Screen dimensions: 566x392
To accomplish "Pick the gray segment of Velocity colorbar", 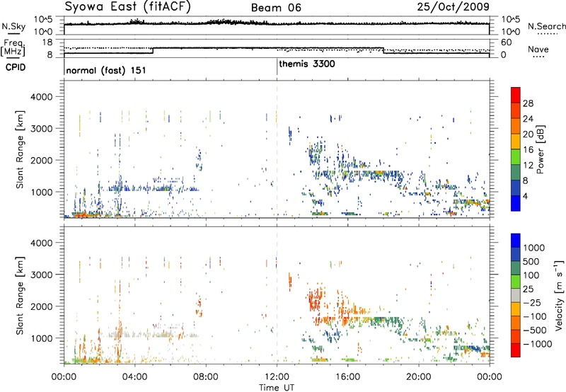I will point(516,296).
